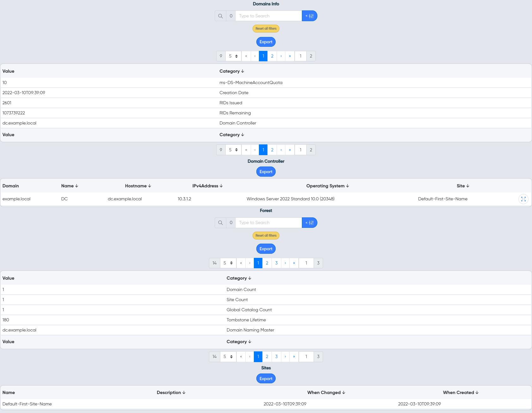Image resolution: width=532 pixels, height=413 pixels.
Task: Select page 3 below Forest table
Action: 276,357
